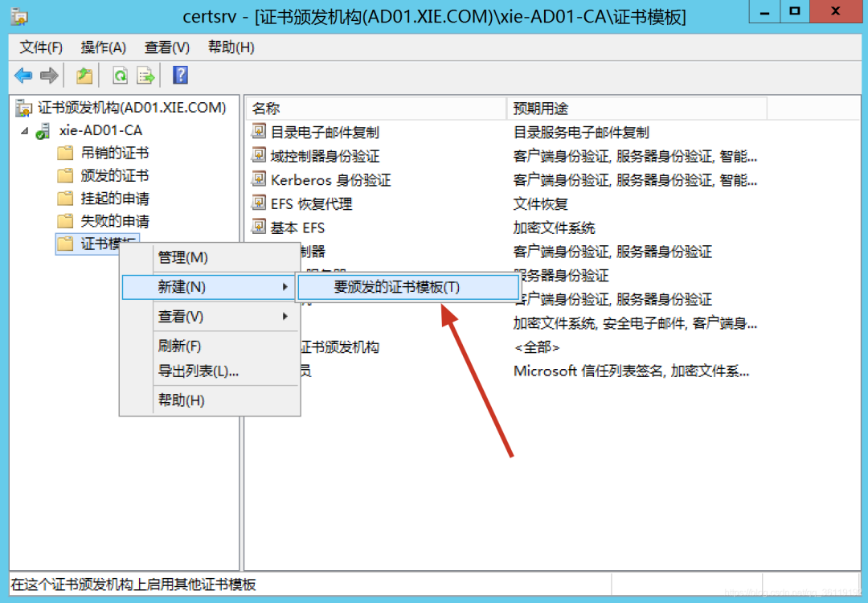Expand the 查看(V) context submenu arrow
The width and height of the screenshot is (868, 603).
pos(285,317)
